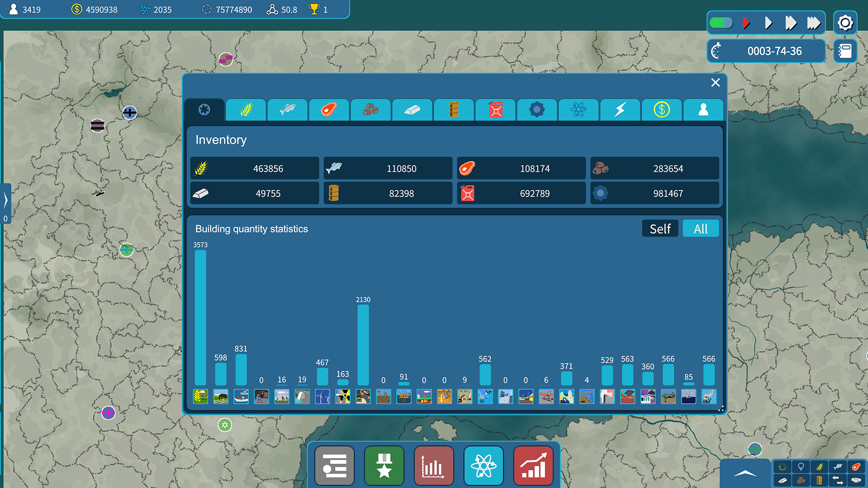Switch building statistics to Self view
The width and height of the screenshot is (868, 488).
point(660,229)
